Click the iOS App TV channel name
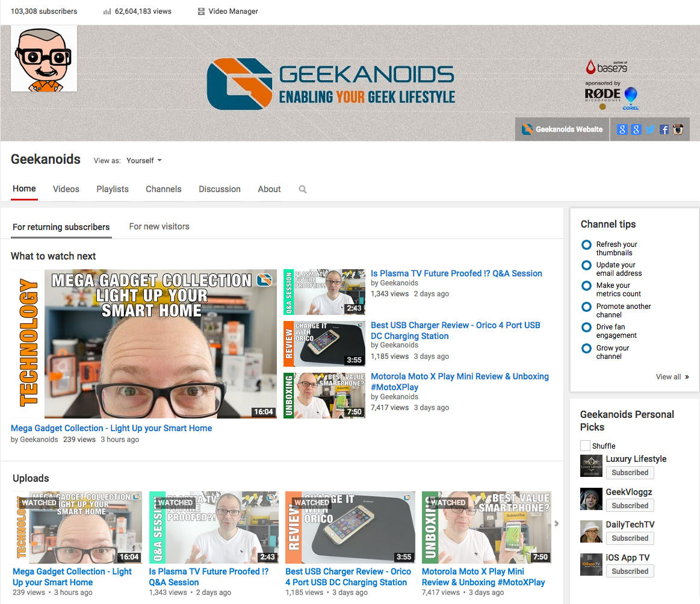 (x=627, y=558)
